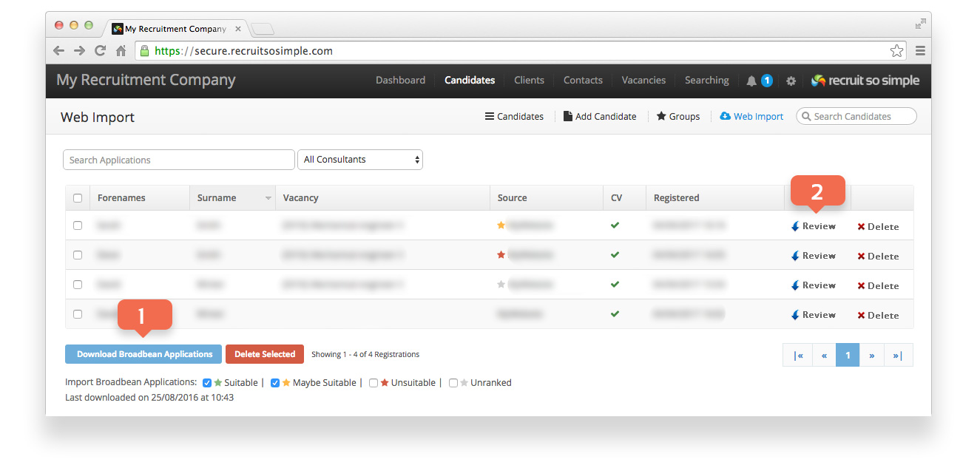Open Clients in the top navigation
The height and width of the screenshot is (465, 980).
529,81
